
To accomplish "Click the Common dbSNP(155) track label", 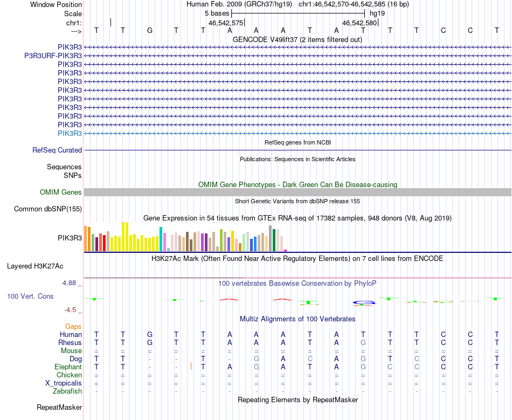I will click(48, 209).
